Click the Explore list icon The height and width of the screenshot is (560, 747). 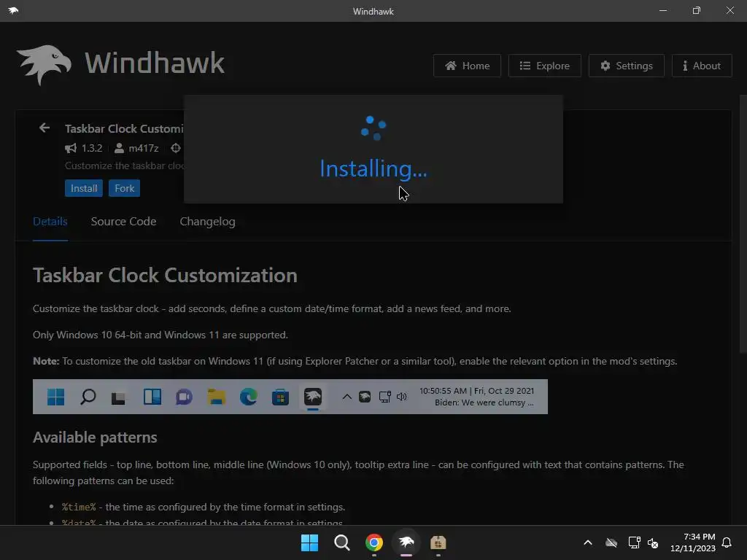point(525,66)
